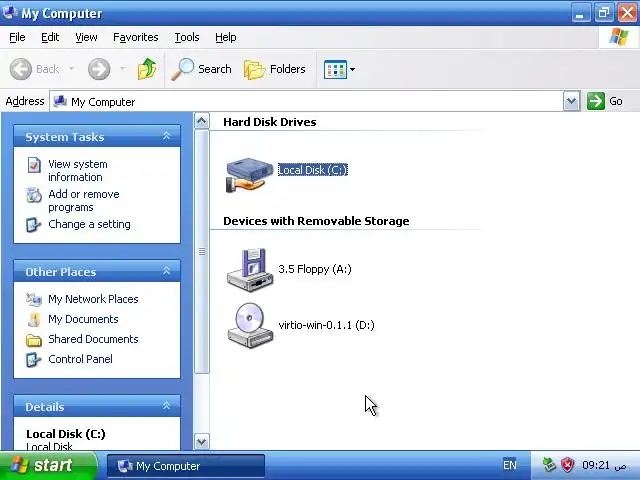This screenshot has height=480, width=640.
Task: Click the Forward navigation arrow
Action: click(99, 69)
